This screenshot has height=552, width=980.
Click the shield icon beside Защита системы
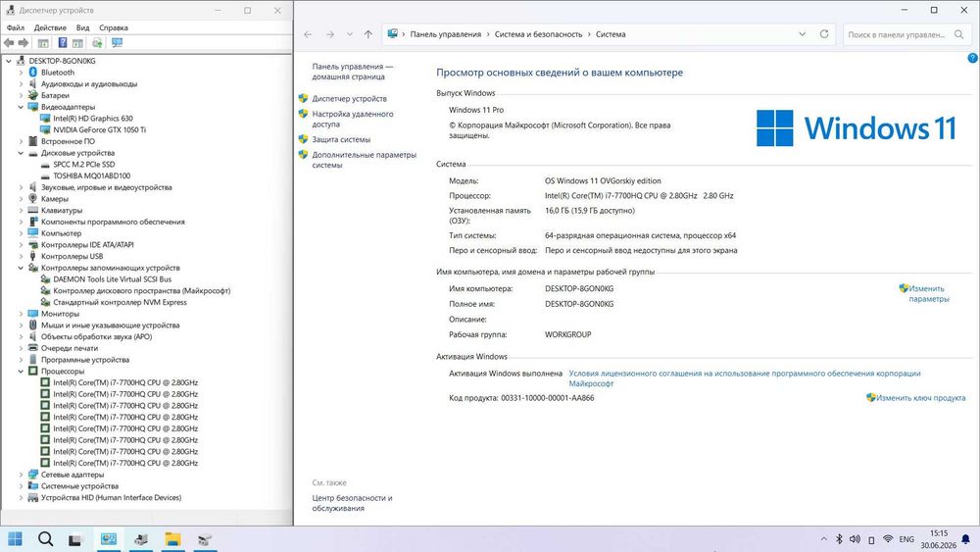[303, 139]
